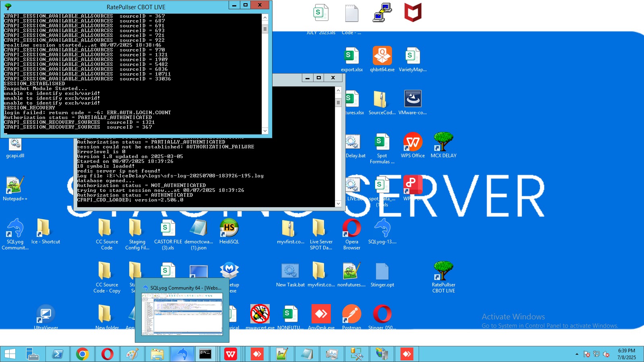This screenshot has height=362, width=644.
Task: Select the Notepad++ desktop icon
Action: click(15, 185)
